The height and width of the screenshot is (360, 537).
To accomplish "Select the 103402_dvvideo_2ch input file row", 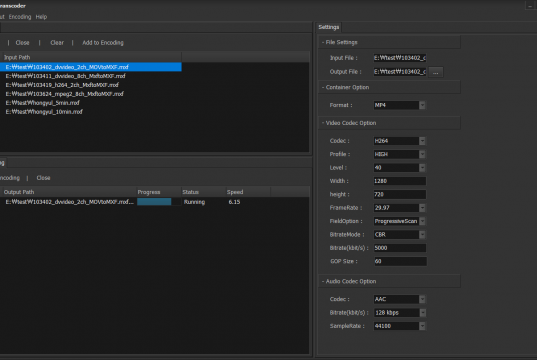I will pyautogui.click(x=91, y=67).
